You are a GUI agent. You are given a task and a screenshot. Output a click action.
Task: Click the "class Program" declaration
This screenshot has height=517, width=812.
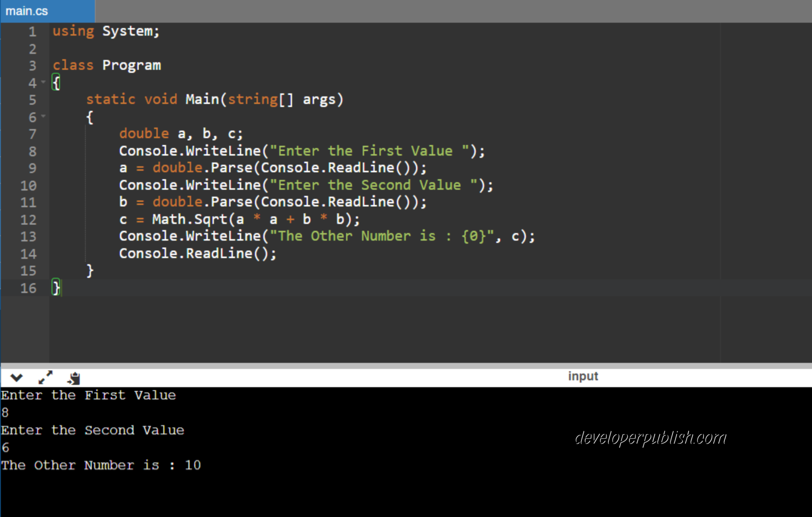click(x=107, y=66)
